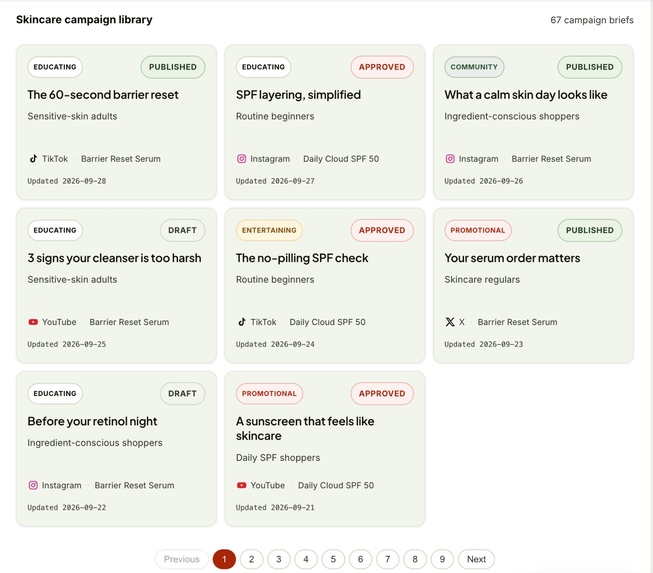Click Instagram icon on SPF layering card
The width and height of the screenshot is (653, 573).
(x=242, y=159)
